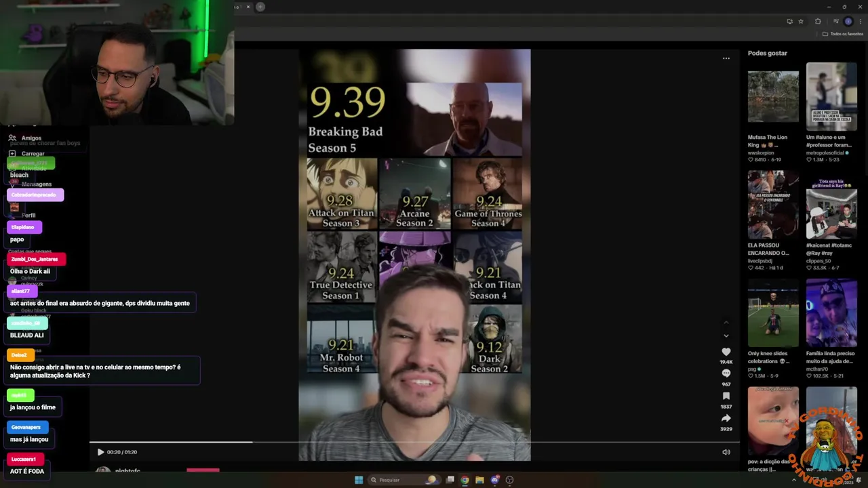The width and height of the screenshot is (868, 488).
Task: Seek along the video progress bar
Action: point(414,443)
